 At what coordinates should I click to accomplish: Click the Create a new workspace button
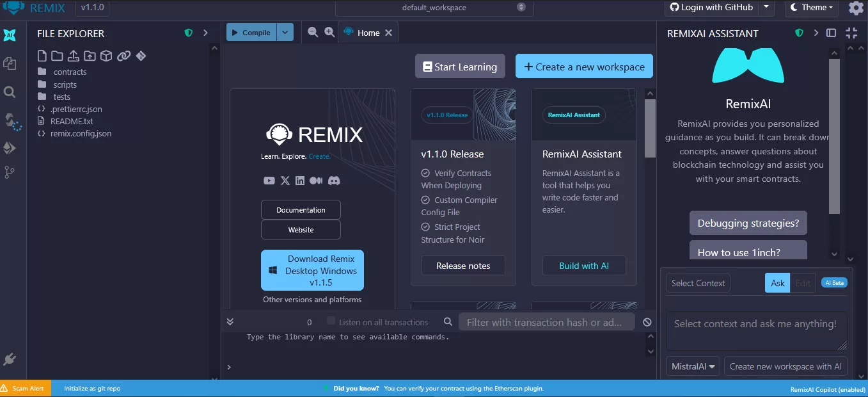click(584, 67)
